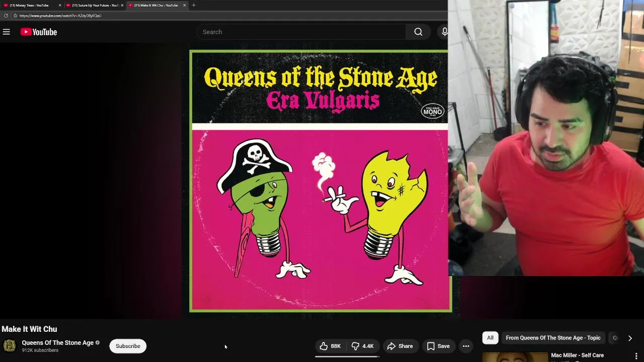The height and width of the screenshot is (362, 644).
Task: Share the Make It Wit Chu video
Action: (400, 346)
